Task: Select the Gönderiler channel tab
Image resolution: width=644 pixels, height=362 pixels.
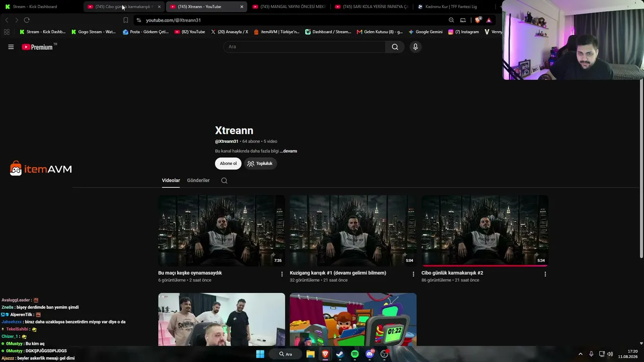Action: [198, 180]
